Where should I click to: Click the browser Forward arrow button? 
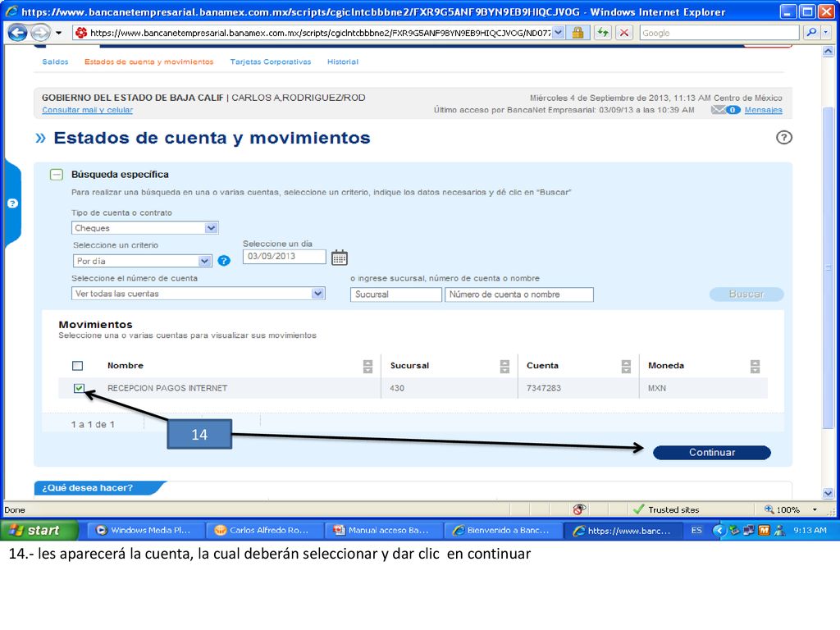tap(40, 33)
